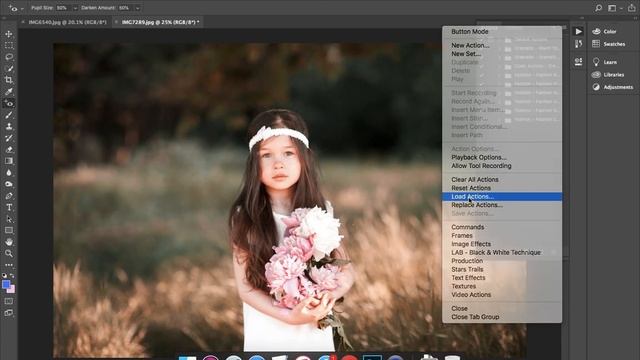Select the Brush tool
Image resolution: width=640 pixels, height=360 pixels.
pos(9,115)
